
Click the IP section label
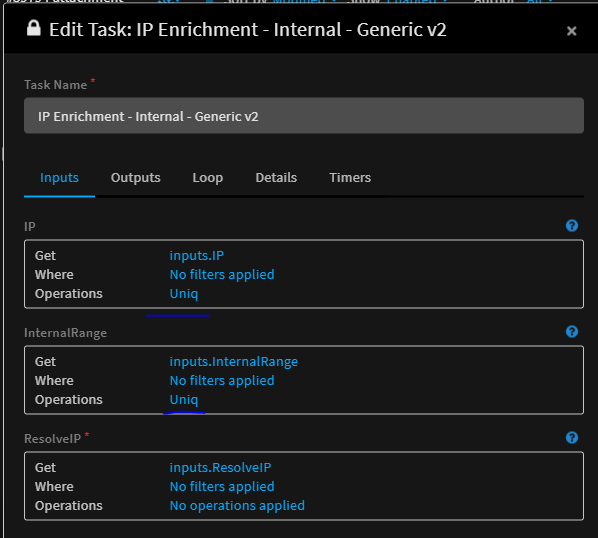(x=30, y=226)
